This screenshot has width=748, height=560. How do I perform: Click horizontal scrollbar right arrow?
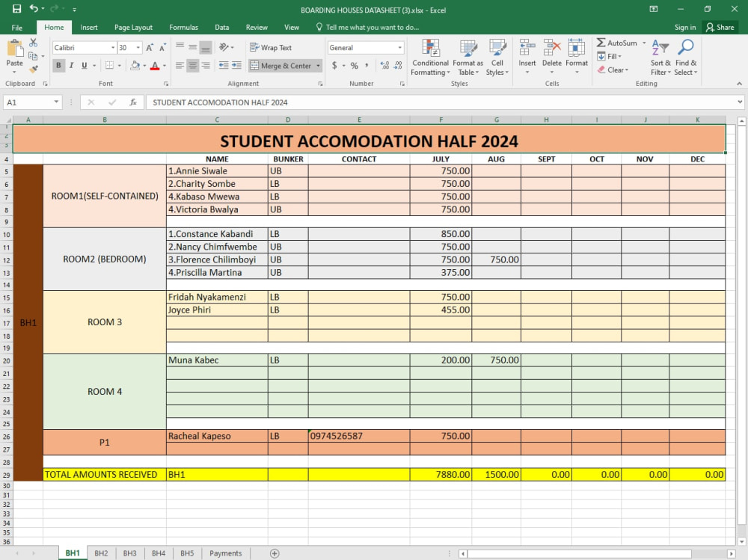tap(732, 553)
